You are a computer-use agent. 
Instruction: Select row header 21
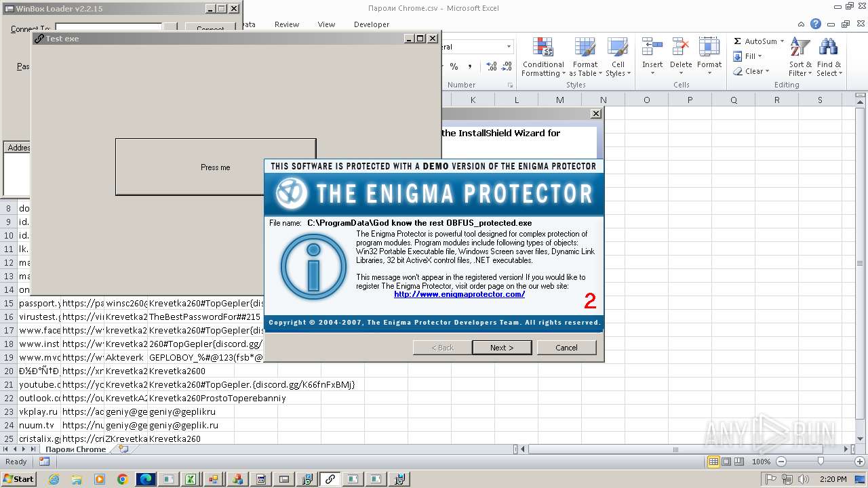[9, 384]
